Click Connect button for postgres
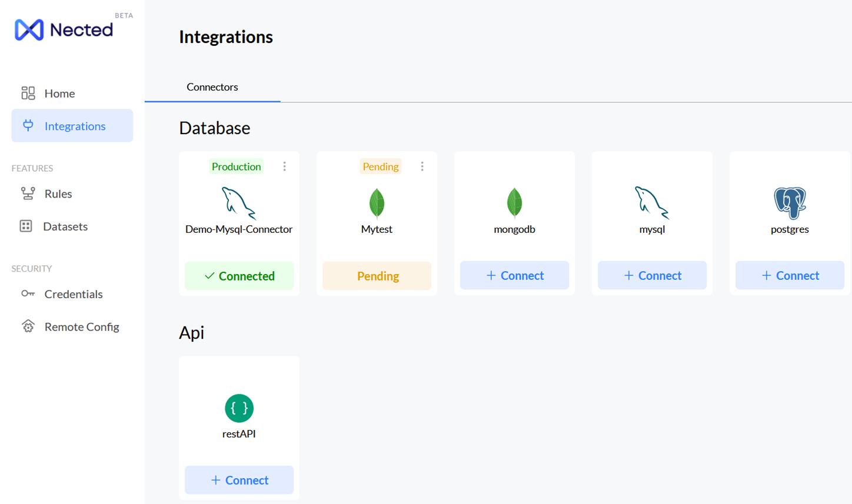852x504 pixels. point(789,275)
